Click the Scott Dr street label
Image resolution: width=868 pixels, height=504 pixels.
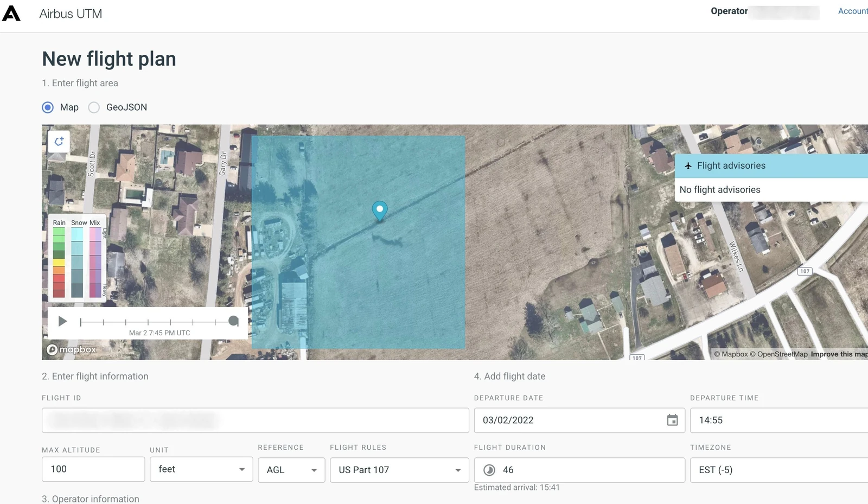pyautogui.click(x=92, y=163)
